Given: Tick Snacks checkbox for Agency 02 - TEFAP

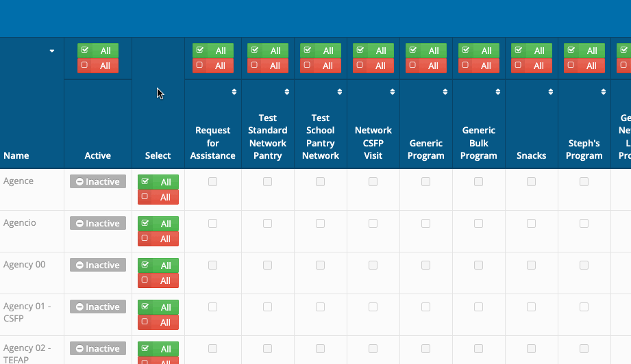Looking at the screenshot, I should (531, 349).
